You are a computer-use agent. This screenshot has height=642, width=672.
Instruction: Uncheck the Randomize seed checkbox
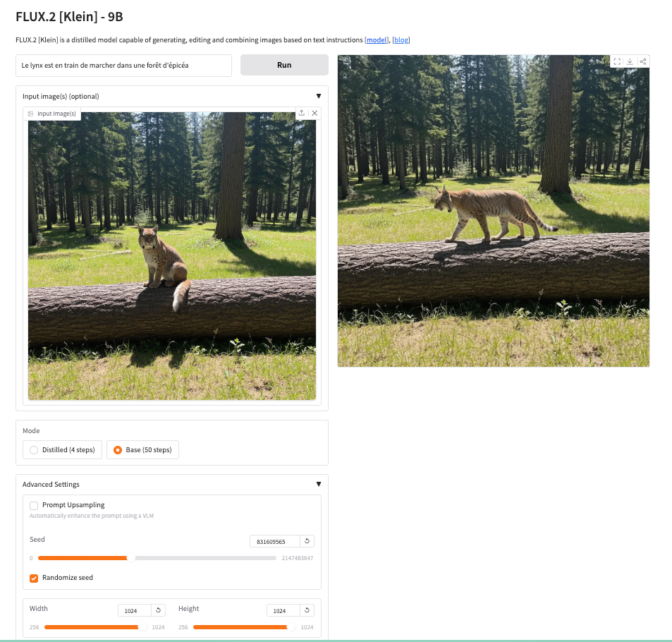click(x=34, y=578)
